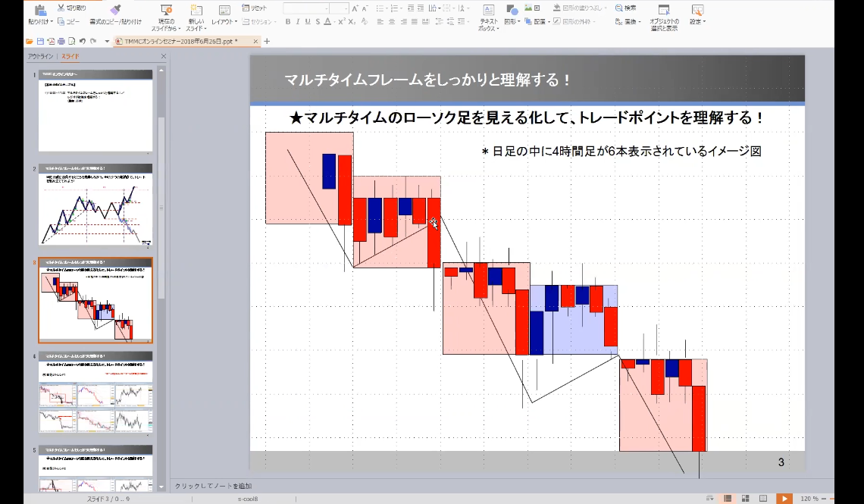The height and width of the screenshot is (504, 864).
Task: Select the Format Painter brush icon
Action: [x=114, y=10]
